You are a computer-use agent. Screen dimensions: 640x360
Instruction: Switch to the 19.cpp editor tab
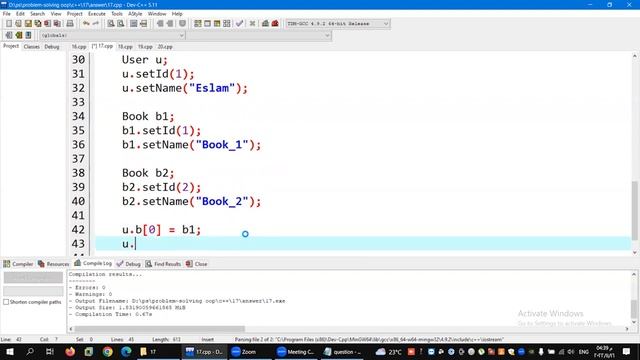[145, 47]
